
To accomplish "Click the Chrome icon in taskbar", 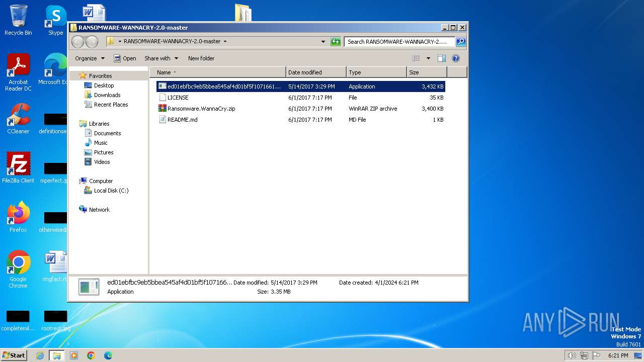I will point(91,355).
